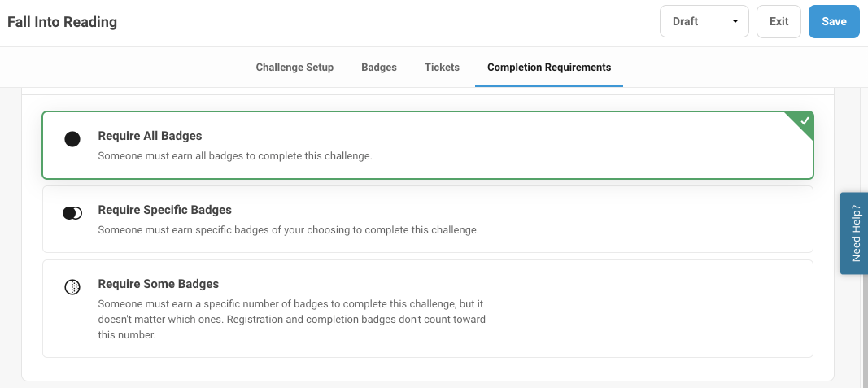Save the challenge with the Save button
868x388 pixels.
click(834, 22)
